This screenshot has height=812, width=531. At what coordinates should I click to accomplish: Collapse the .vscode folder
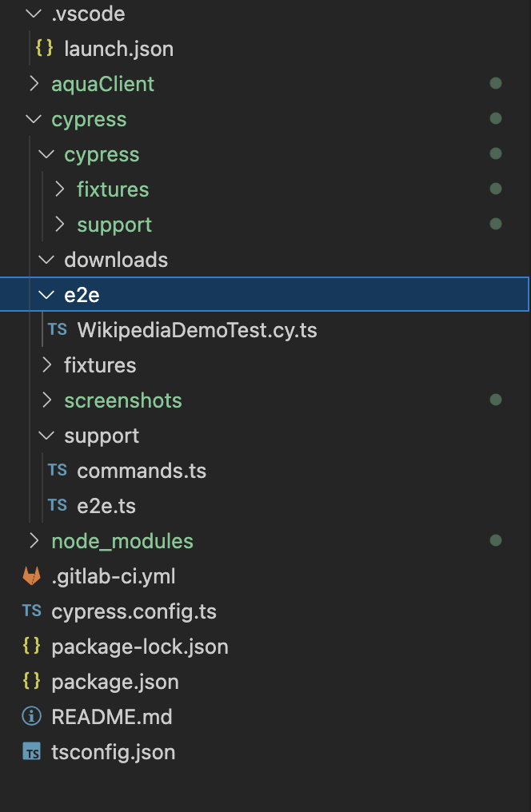tap(34, 14)
